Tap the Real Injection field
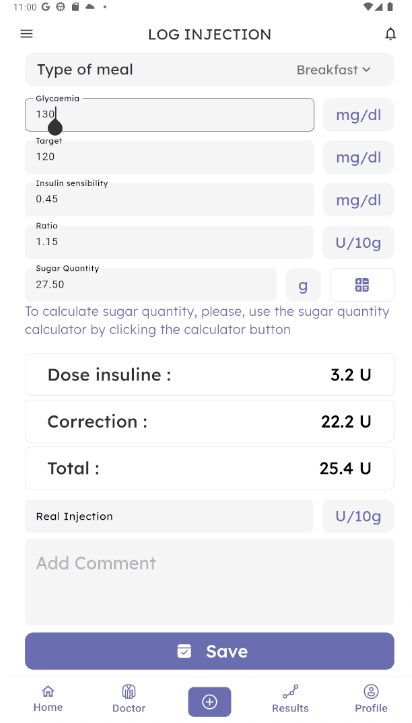412x723 pixels. [x=169, y=516]
